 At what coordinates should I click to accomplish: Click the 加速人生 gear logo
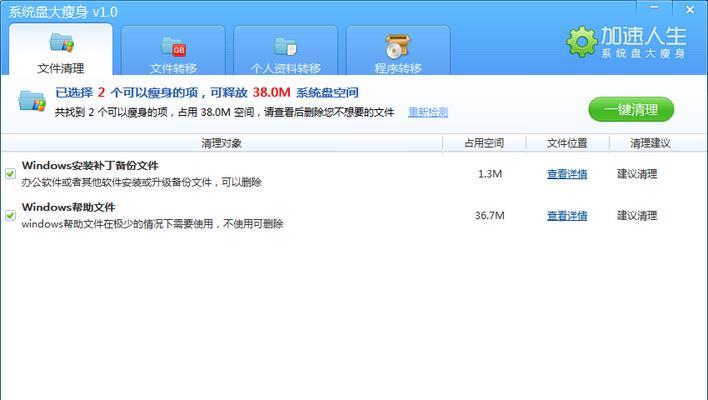point(581,42)
